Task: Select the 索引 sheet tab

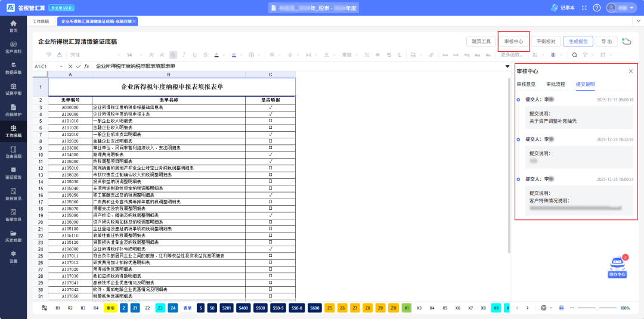Action: click(110, 308)
